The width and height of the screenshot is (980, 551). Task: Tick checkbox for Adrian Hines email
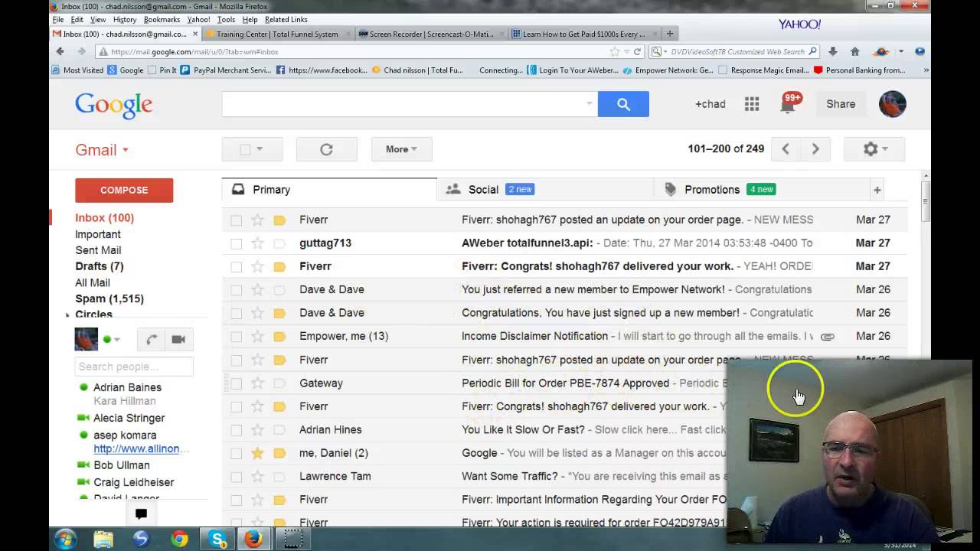pyautogui.click(x=236, y=430)
